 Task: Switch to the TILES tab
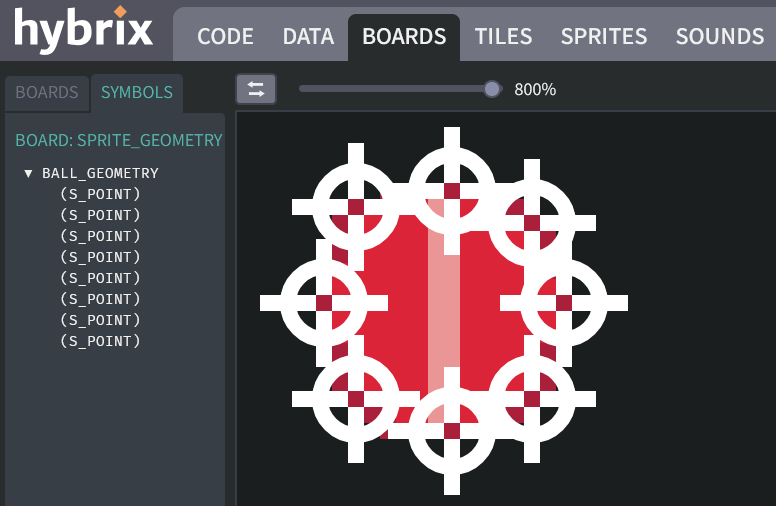[x=503, y=37]
